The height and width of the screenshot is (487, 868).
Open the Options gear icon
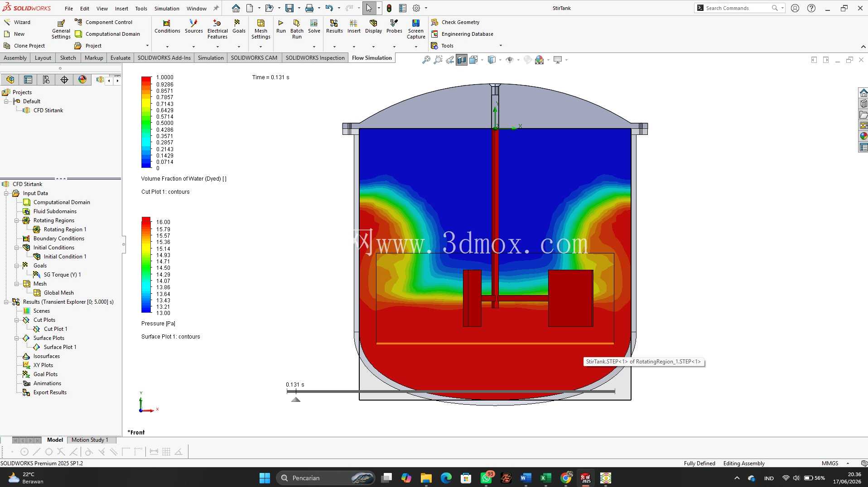click(416, 8)
